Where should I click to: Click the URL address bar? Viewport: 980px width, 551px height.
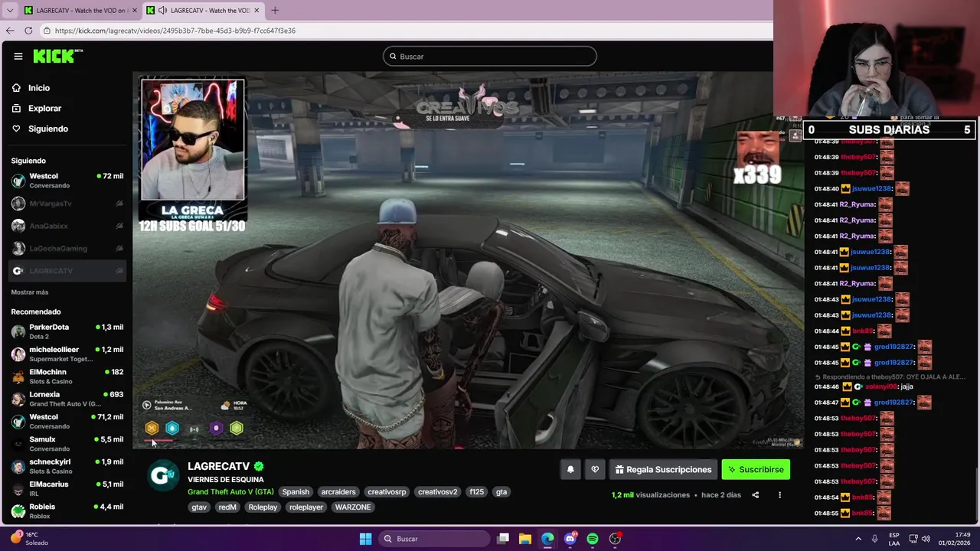pos(406,31)
